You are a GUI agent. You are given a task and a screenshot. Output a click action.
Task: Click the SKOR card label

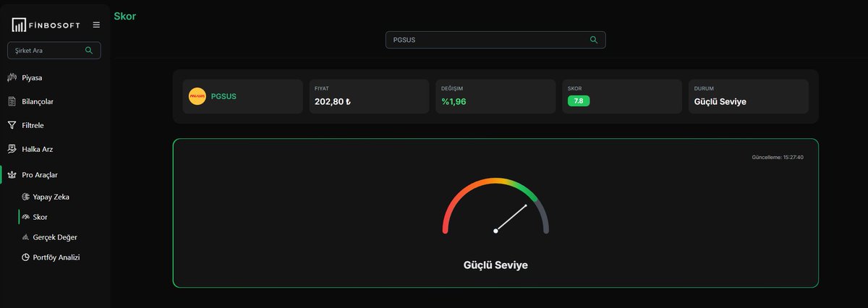pyautogui.click(x=575, y=88)
